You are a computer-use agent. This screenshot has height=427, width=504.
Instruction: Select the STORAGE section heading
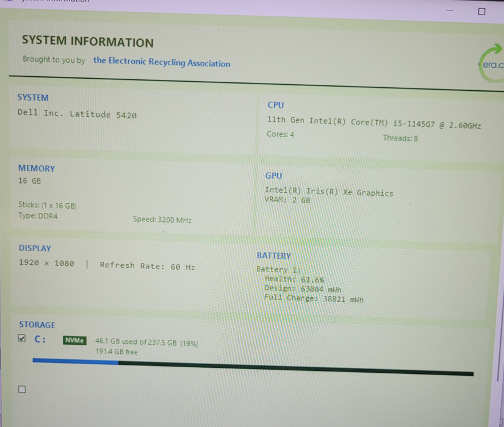click(37, 325)
